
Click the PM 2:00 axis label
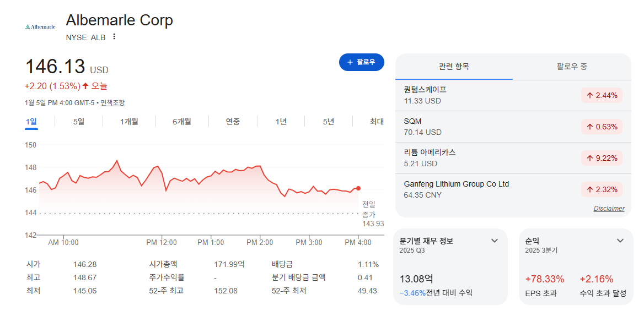(260, 242)
